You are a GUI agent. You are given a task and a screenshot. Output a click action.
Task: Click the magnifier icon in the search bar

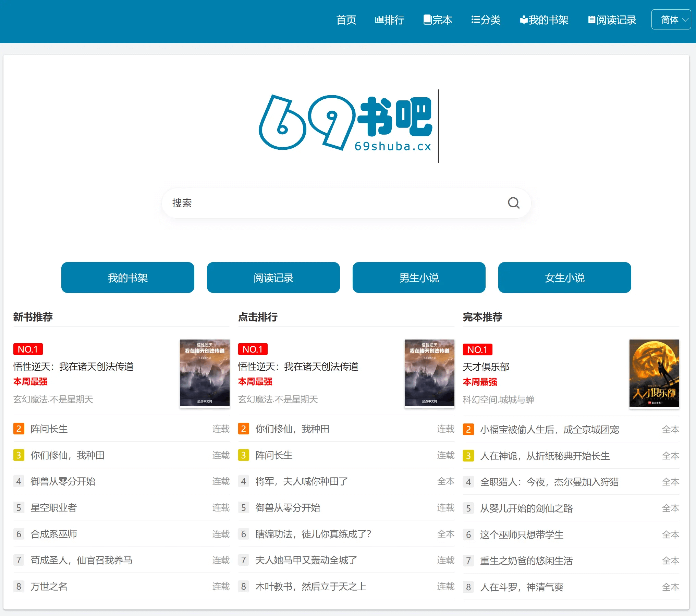point(513,203)
